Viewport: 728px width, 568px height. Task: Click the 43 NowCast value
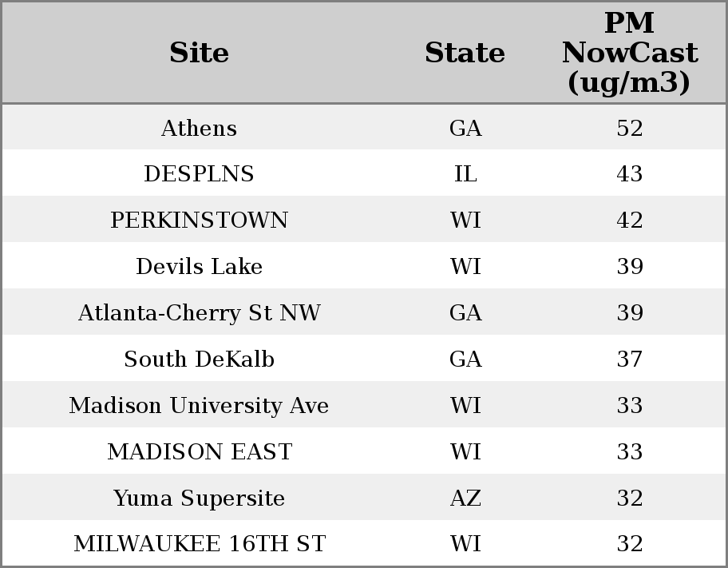(x=629, y=174)
